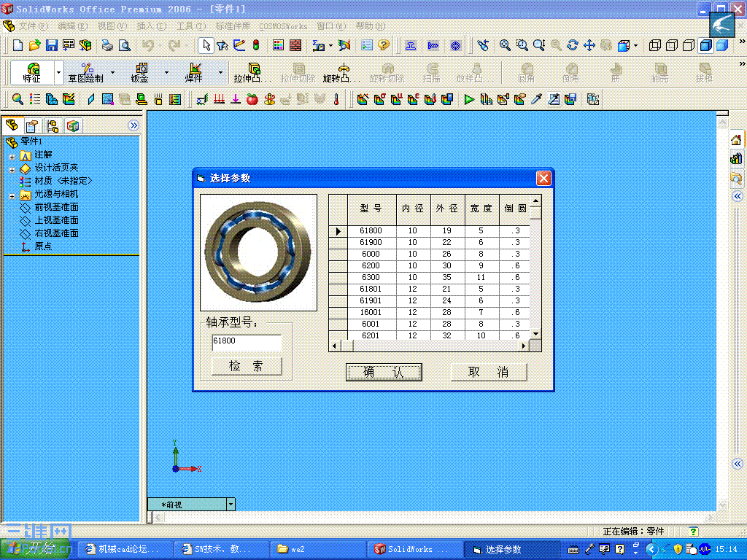Viewport: 747px width, 560px height.
Task: Expand the panel with double chevron button
Action: pyautogui.click(x=133, y=125)
